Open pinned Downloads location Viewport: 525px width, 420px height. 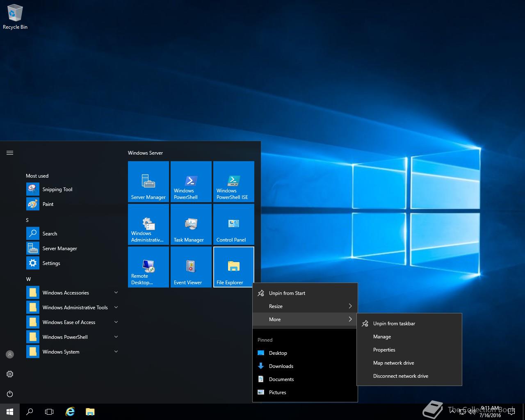pos(305,366)
